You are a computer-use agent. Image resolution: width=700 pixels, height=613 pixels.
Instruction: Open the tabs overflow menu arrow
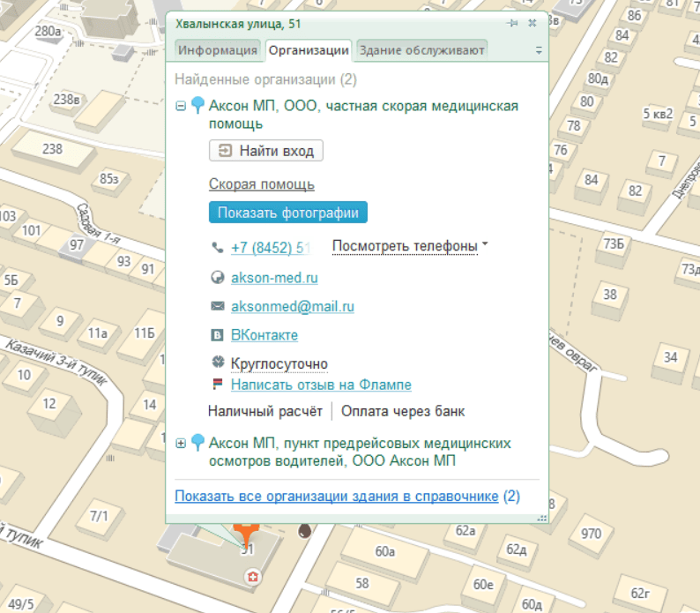tap(539, 50)
